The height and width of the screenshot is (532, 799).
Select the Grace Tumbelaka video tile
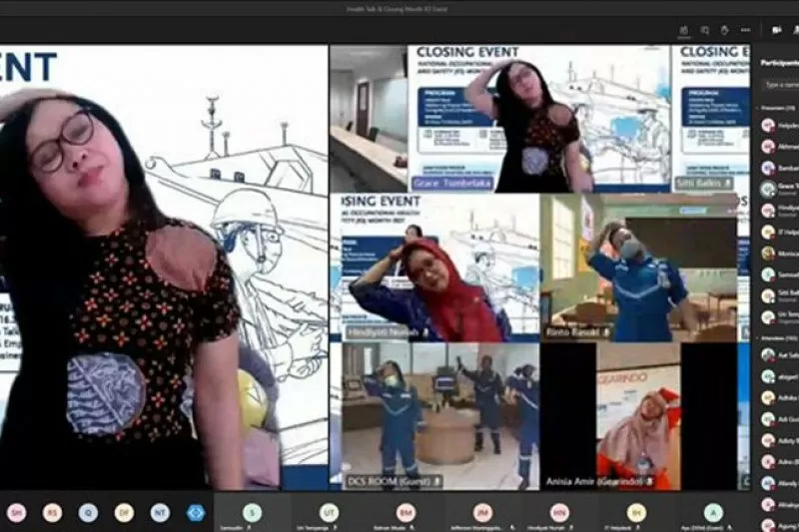[538, 118]
